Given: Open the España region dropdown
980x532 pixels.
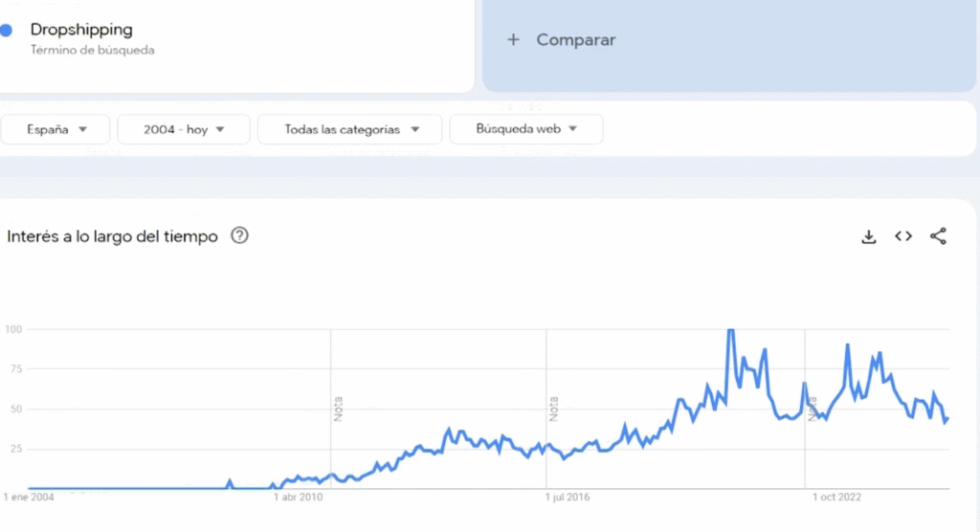Looking at the screenshot, I should coord(55,129).
